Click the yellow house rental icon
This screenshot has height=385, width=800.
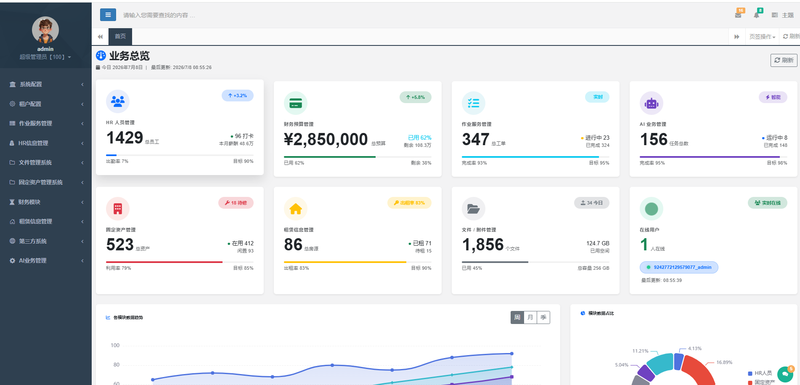click(x=295, y=209)
